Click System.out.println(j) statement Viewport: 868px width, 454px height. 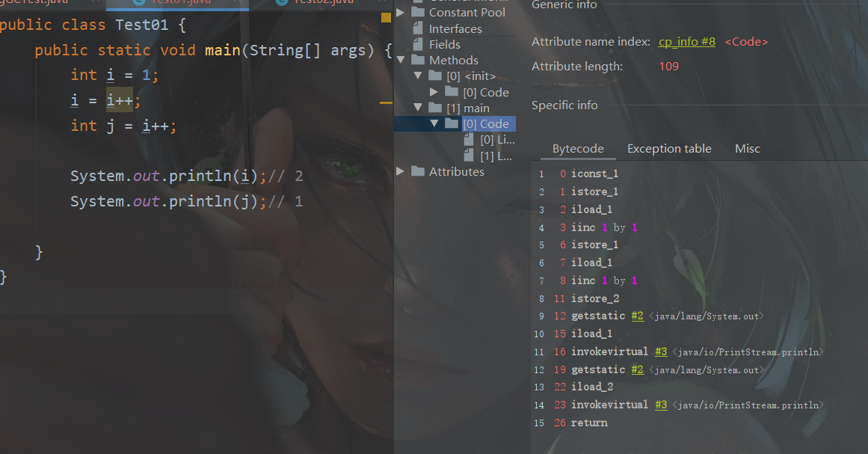168,201
